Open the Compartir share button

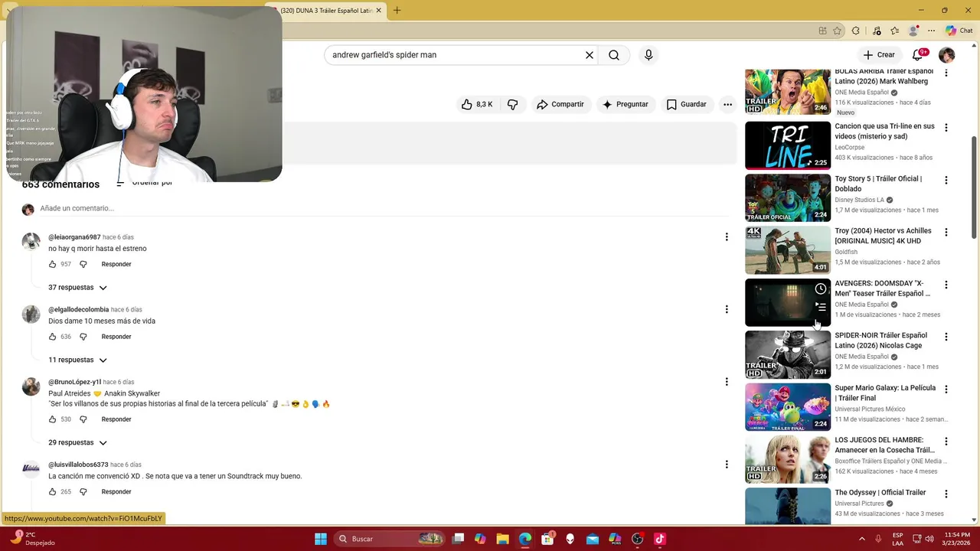560,104
